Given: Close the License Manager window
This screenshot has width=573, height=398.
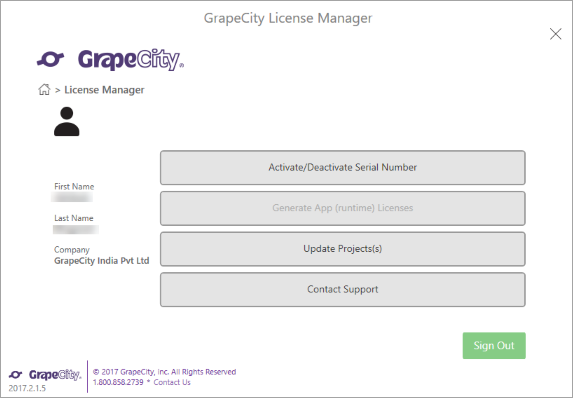Looking at the screenshot, I should pos(555,34).
